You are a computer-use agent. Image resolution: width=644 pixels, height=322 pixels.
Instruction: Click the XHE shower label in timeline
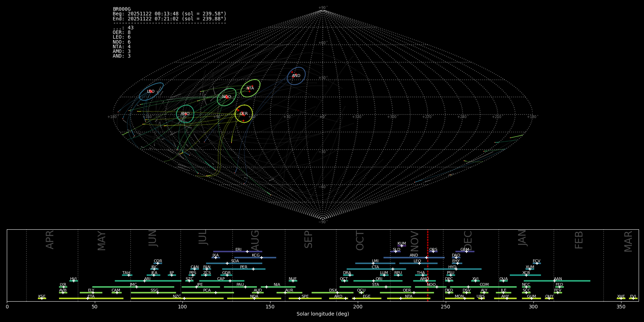(621, 296)
